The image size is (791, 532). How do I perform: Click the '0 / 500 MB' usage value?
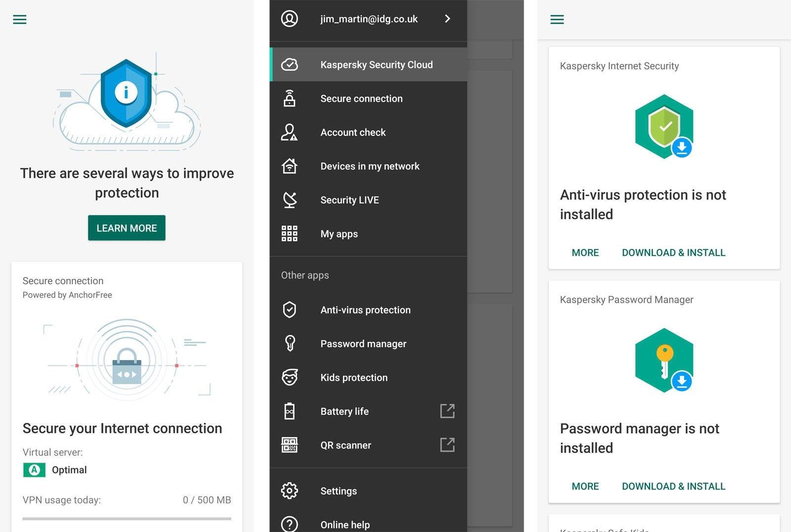pyautogui.click(x=207, y=500)
